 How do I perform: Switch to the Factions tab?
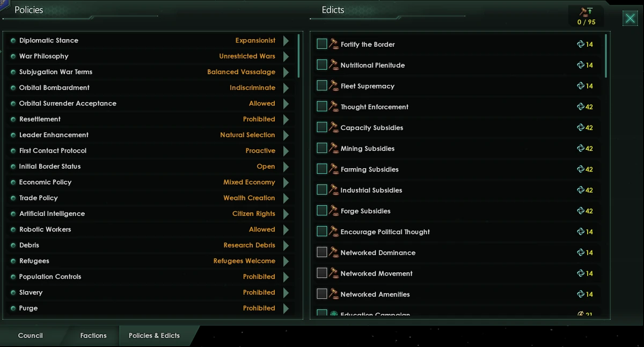(x=93, y=335)
